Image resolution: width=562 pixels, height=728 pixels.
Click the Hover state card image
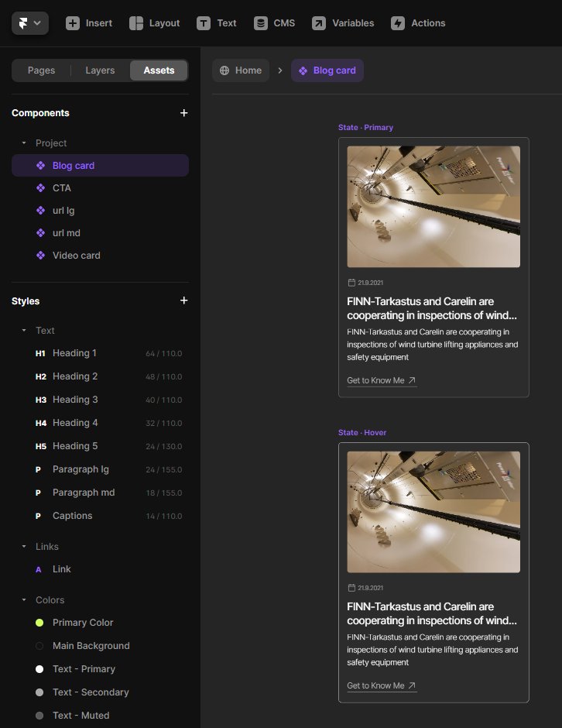(x=433, y=512)
